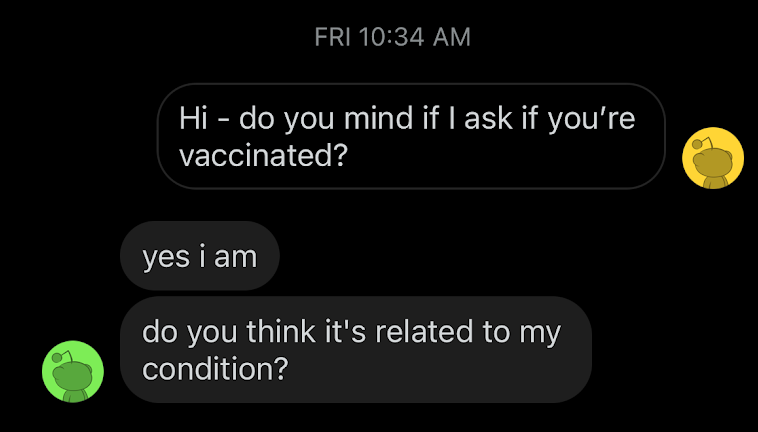Screen dimensions: 758x432
Task: Click "Hi" at the start of the message
Action: click(194, 117)
